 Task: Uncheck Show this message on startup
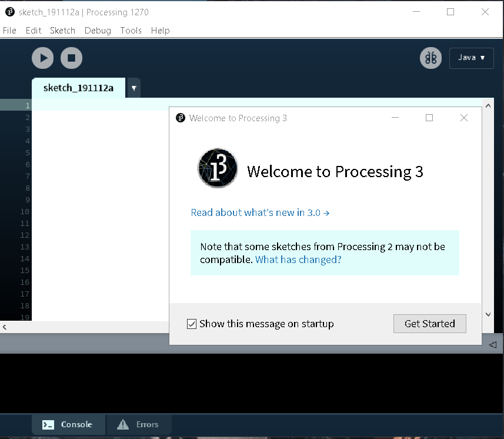[x=191, y=324]
